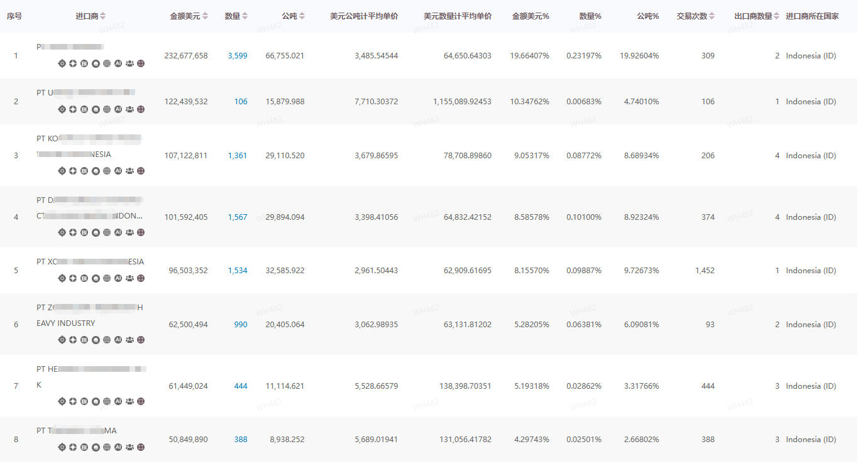This screenshot has width=868, height=466.
Task: Sort table by 数量 column header
Action: (x=245, y=16)
